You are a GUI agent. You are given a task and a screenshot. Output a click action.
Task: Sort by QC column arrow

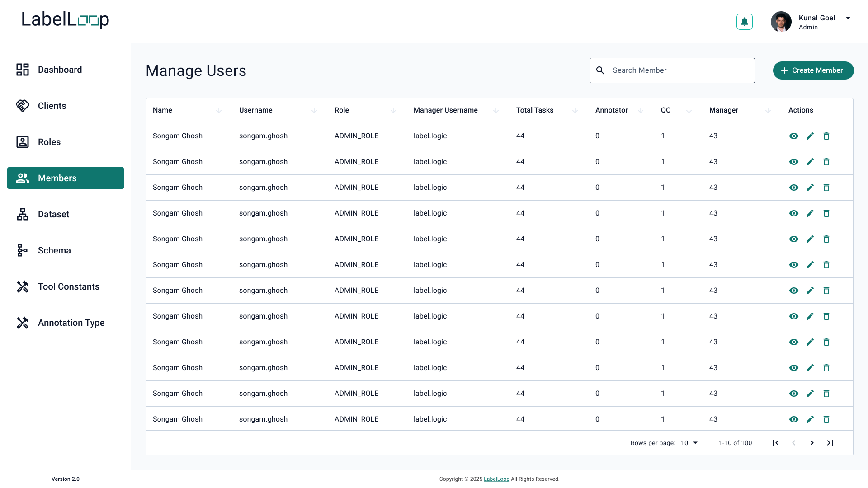click(689, 110)
